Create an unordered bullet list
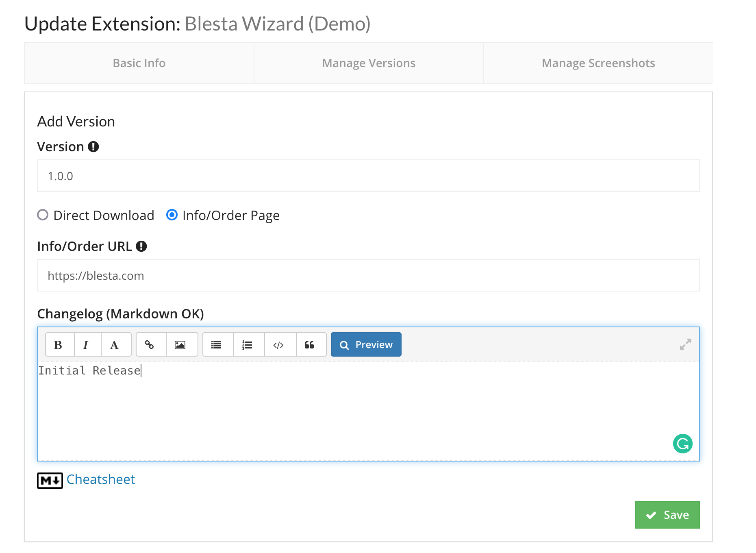This screenshot has width=756, height=553. (217, 345)
